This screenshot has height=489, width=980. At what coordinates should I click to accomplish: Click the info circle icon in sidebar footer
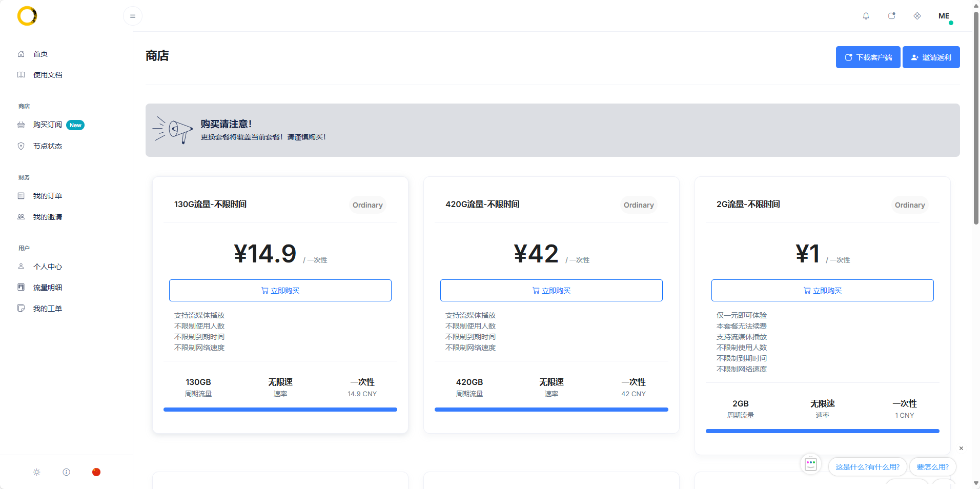[x=67, y=472]
